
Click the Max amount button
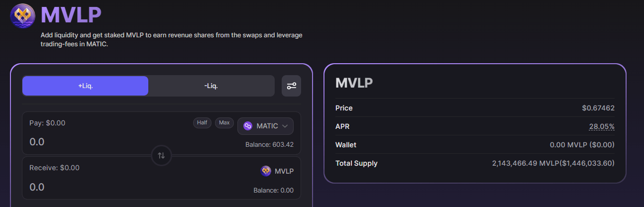click(x=224, y=122)
